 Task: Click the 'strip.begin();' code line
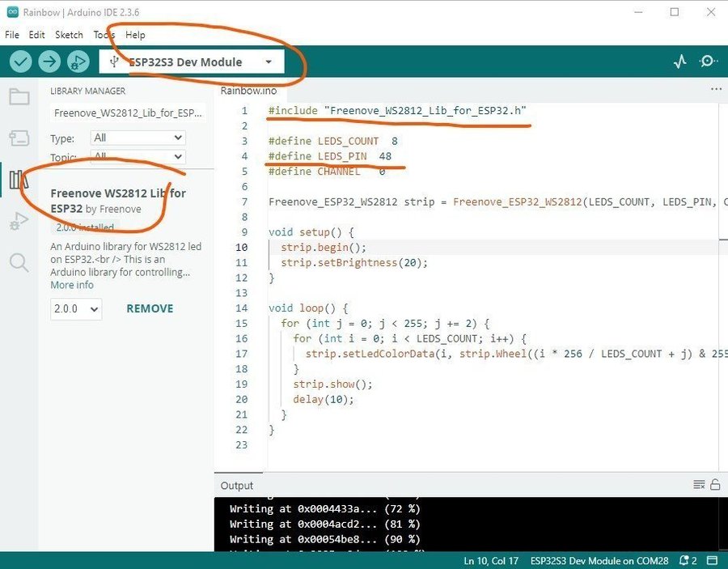(x=324, y=247)
